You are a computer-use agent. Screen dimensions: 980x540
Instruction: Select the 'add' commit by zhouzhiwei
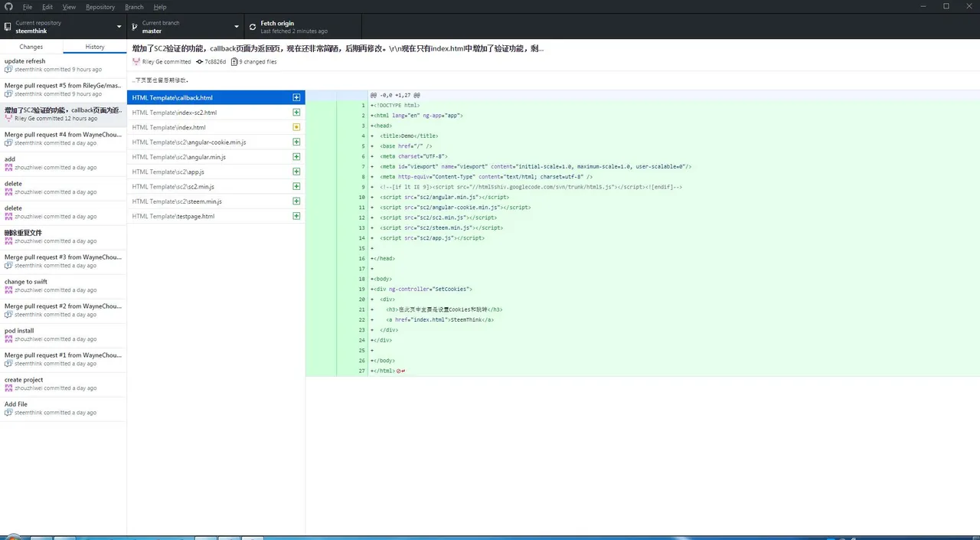click(x=63, y=163)
